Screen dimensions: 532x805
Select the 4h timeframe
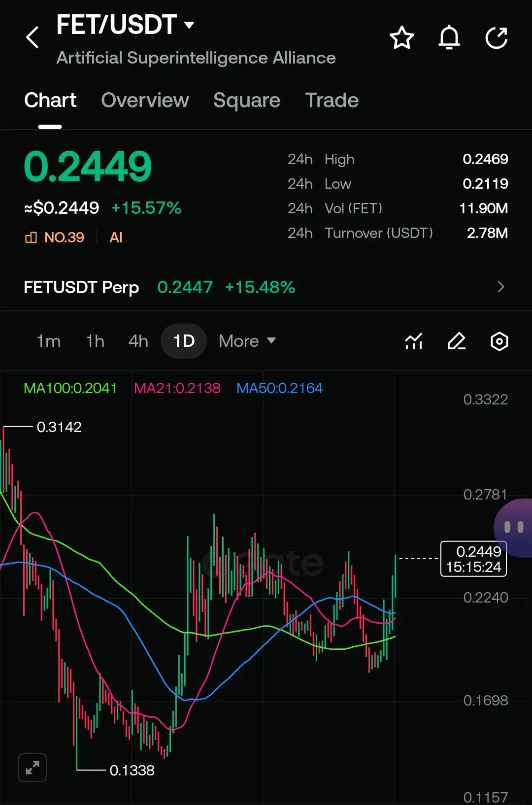point(138,341)
